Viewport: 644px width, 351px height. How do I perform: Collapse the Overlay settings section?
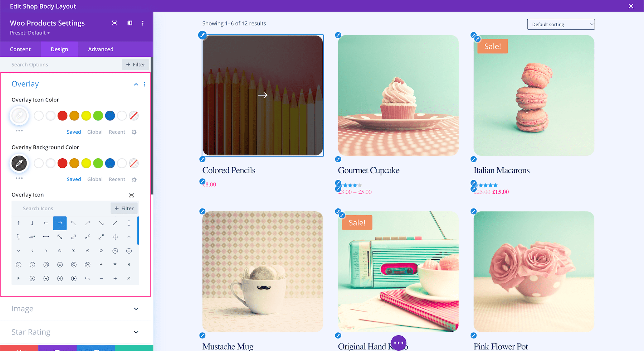(136, 85)
